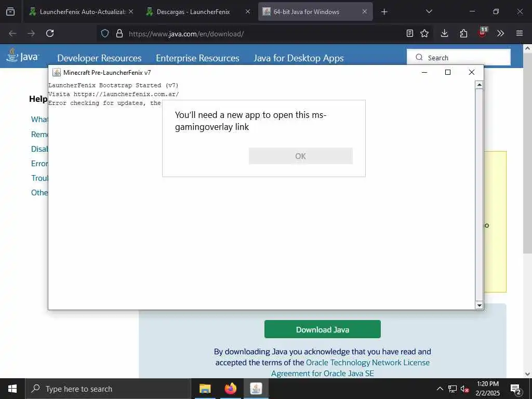Close the Minecraft Pre-LauncherFenix window
The height and width of the screenshot is (399, 532).
472,72
